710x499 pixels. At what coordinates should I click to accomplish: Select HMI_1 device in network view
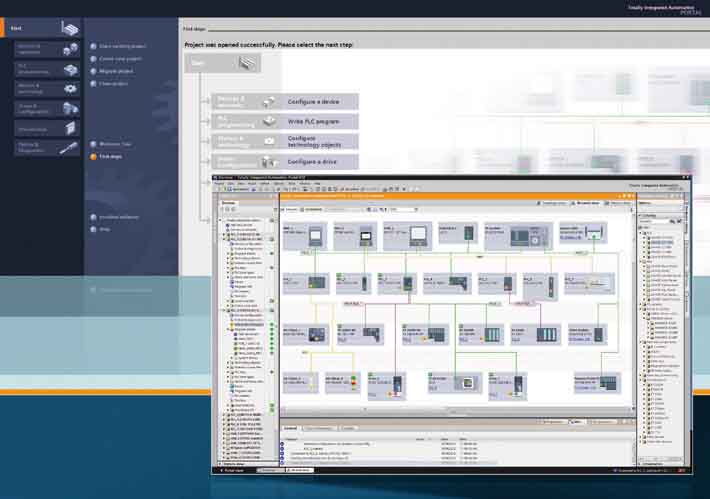point(304,235)
